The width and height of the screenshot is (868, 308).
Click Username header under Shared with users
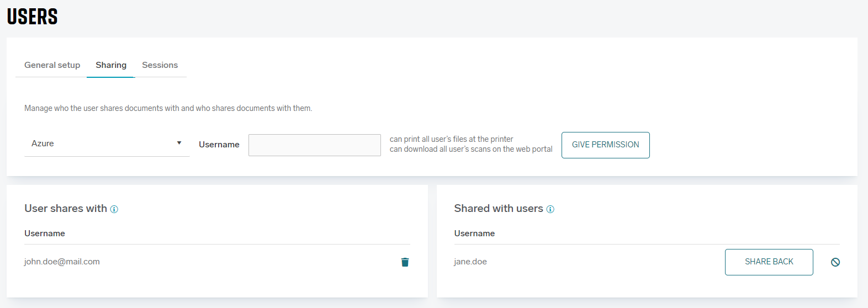(x=474, y=233)
